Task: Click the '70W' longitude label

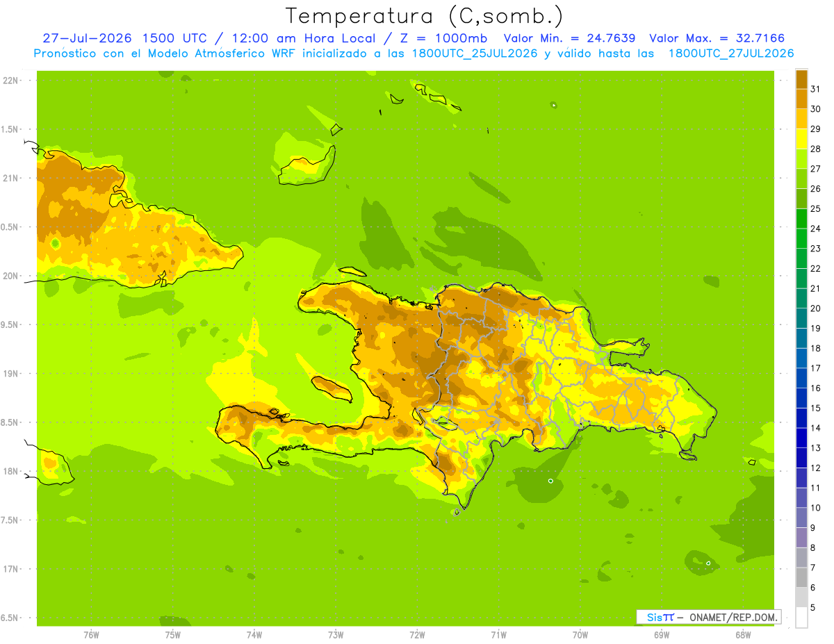Action: pyautogui.click(x=580, y=635)
